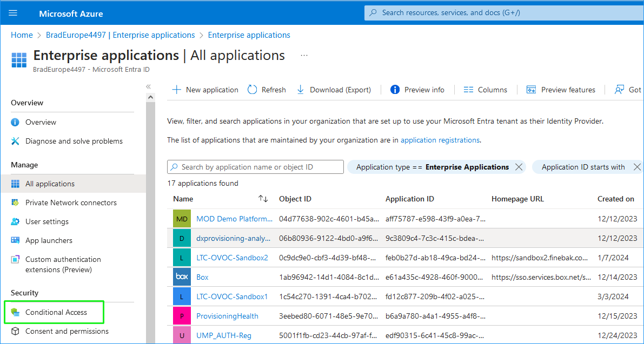
Task: Click the D avatar for dxprovisioning row
Action: click(182, 238)
